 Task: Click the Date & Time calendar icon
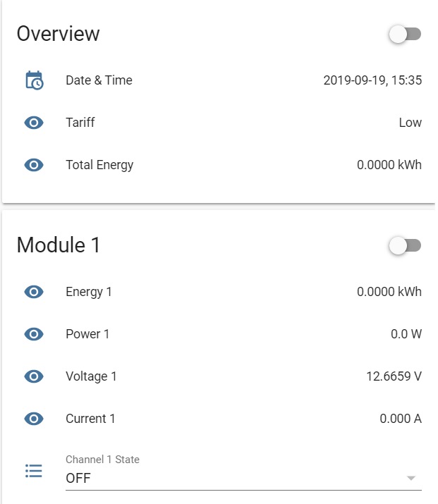(34, 80)
